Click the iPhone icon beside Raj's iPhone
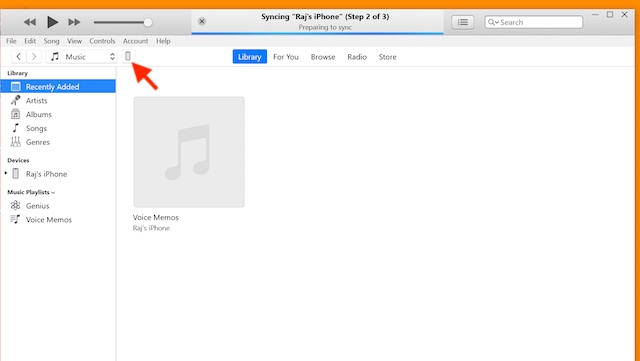The image size is (640, 361). coord(16,174)
